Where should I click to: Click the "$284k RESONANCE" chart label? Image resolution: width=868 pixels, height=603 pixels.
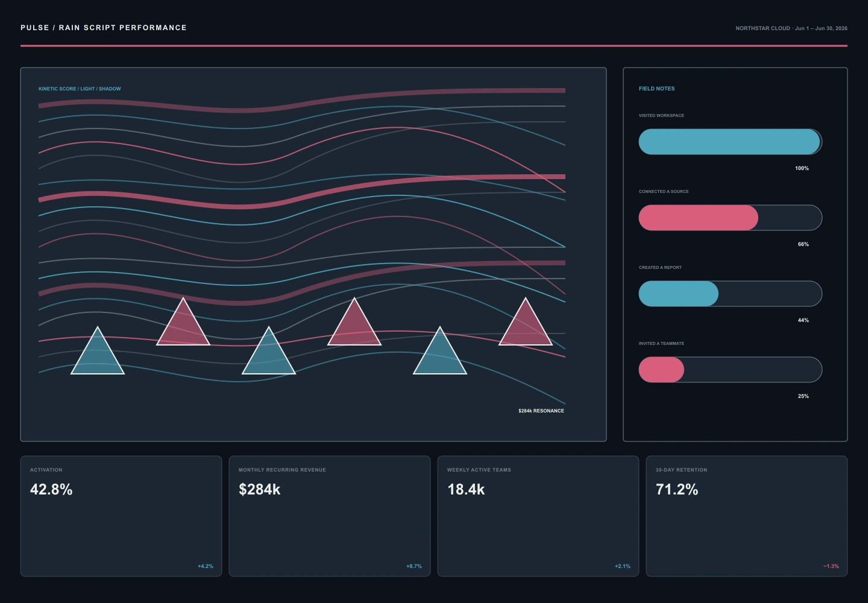coord(541,411)
